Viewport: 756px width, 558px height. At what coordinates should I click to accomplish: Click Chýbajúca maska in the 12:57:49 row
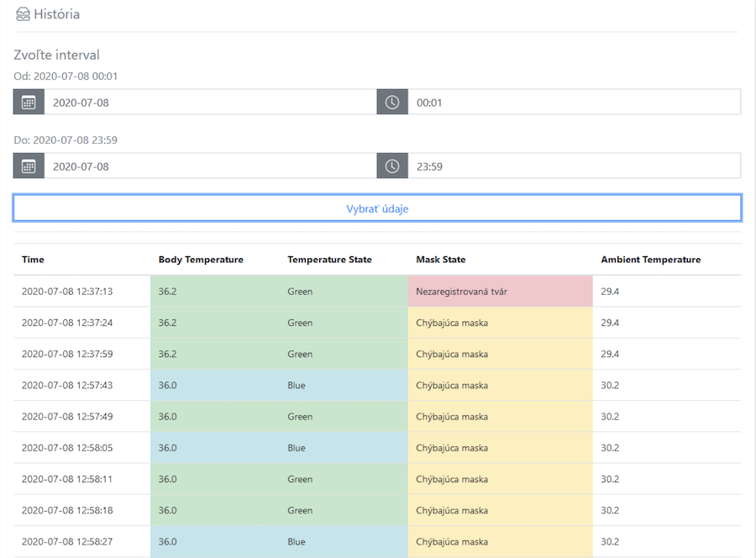point(452,417)
